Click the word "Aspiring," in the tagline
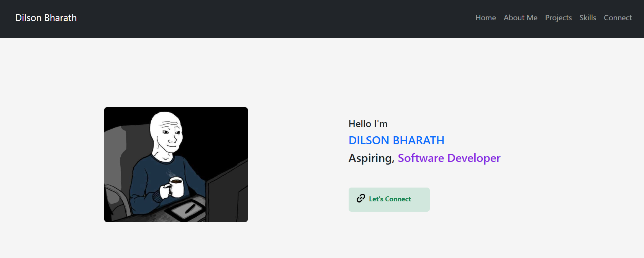The width and height of the screenshot is (644, 258). click(x=371, y=158)
